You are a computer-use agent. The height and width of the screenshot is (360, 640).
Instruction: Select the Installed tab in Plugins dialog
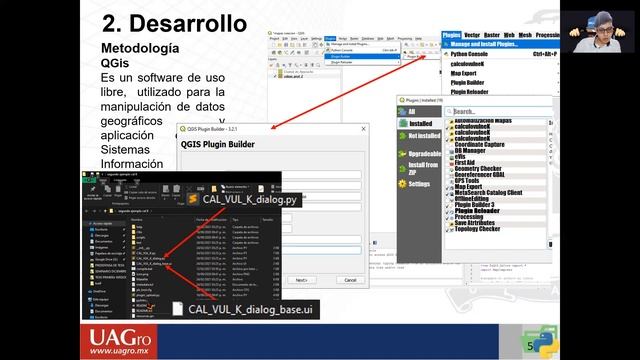pyautogui.click(x=419, y=123)
